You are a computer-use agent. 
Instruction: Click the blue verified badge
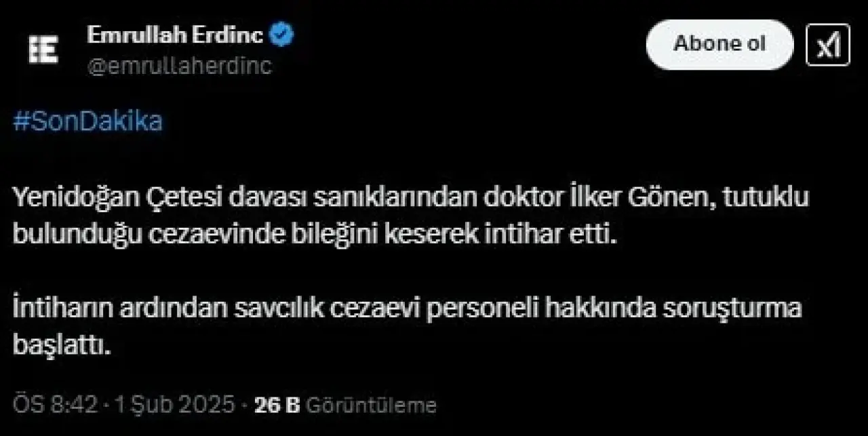[x=282, y=35]
